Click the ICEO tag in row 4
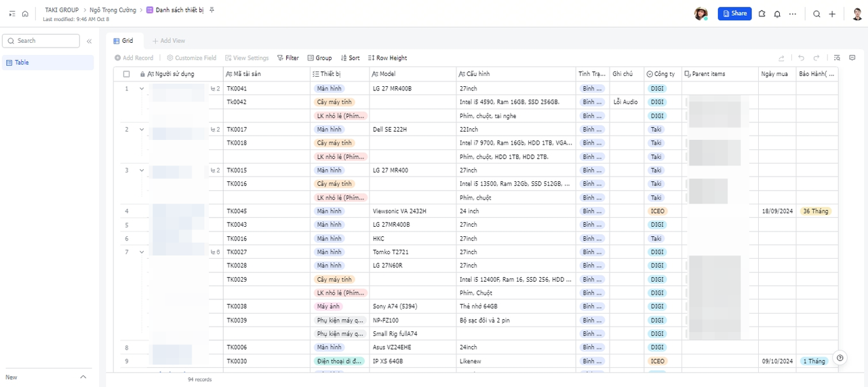The height and width of the screenshot is (387, 868). pyautogui.click(x=657, y=211)
